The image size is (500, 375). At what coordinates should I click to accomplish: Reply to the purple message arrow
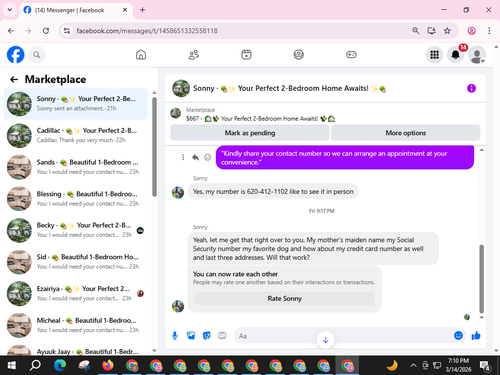point(195,157)
